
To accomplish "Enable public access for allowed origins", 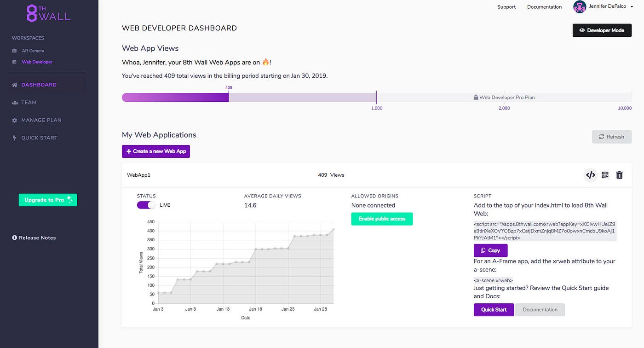I will (382, 219).
